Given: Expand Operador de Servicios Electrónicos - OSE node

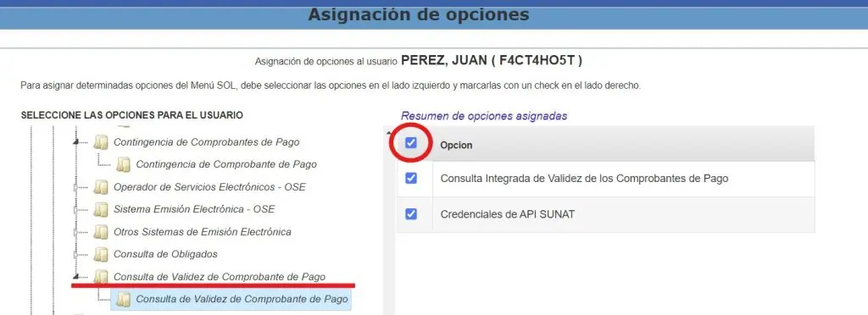Looking at the screenshot, I should coord(76,187).
